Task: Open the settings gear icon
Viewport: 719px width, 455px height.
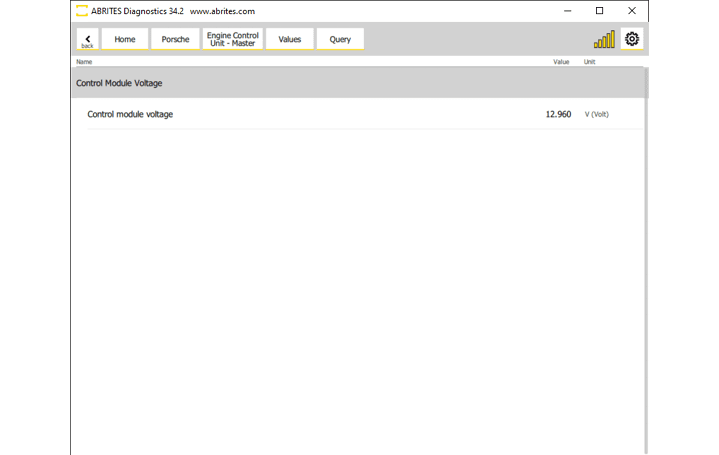Action: (632, 39)
